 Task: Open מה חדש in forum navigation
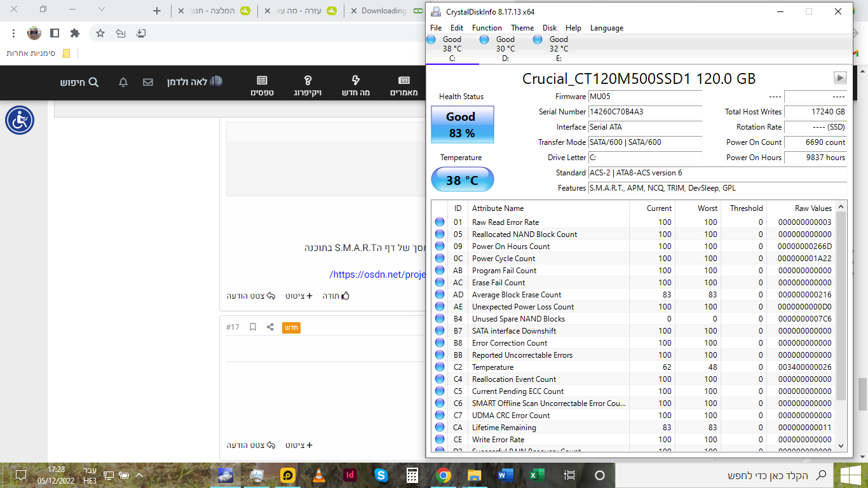tap(356, 86)
